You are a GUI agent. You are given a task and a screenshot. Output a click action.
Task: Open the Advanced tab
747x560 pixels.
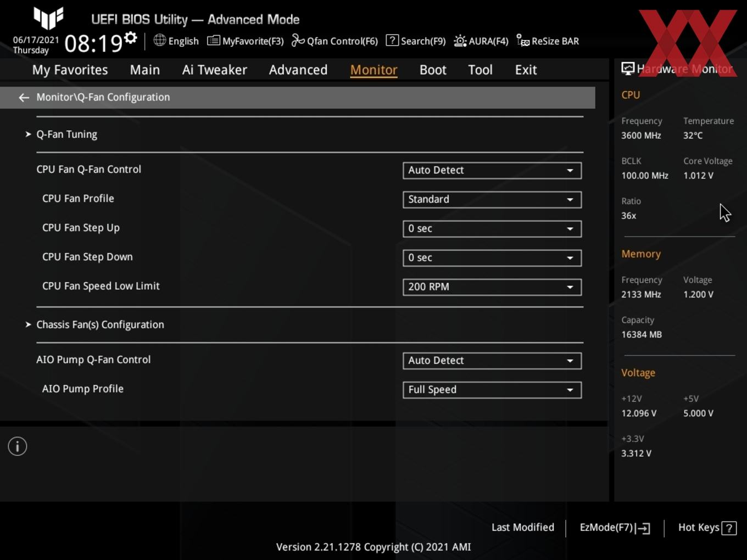coord(298,70)
